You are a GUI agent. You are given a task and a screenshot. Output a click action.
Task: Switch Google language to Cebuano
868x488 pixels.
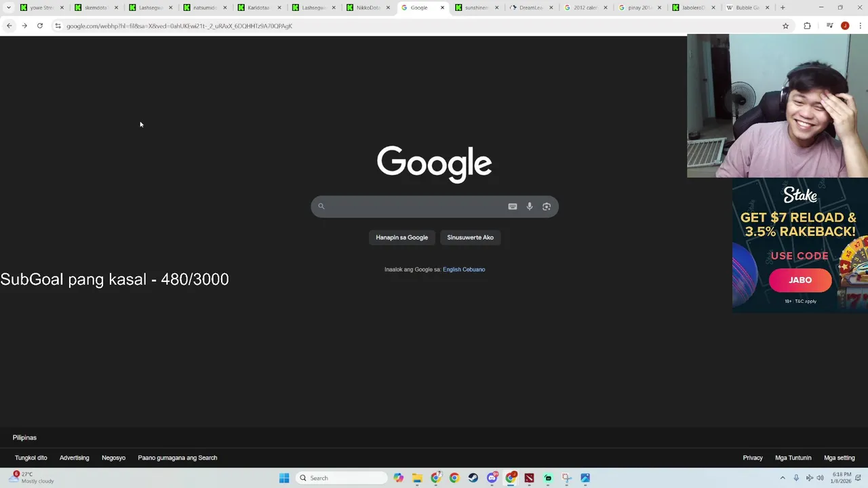[x=474, y=270]
